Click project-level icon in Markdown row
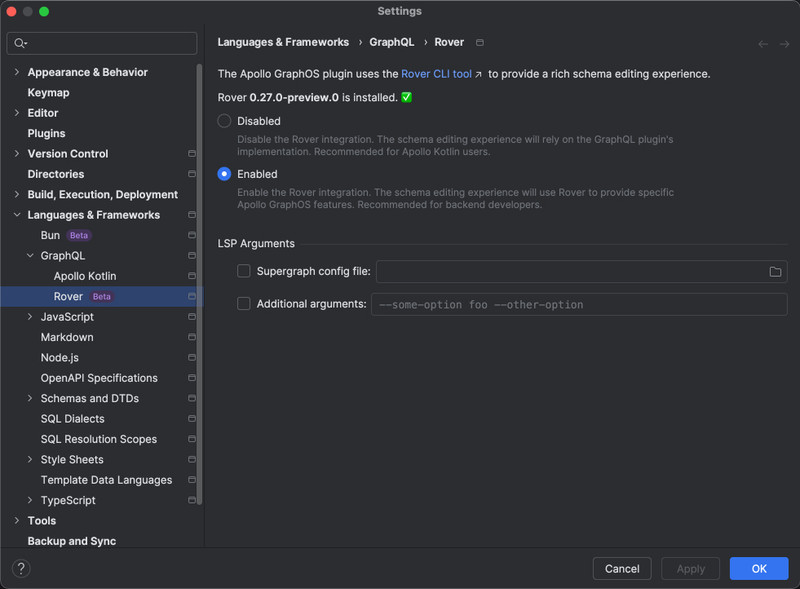Screen dimensions: 800x589 coord(192,337)
